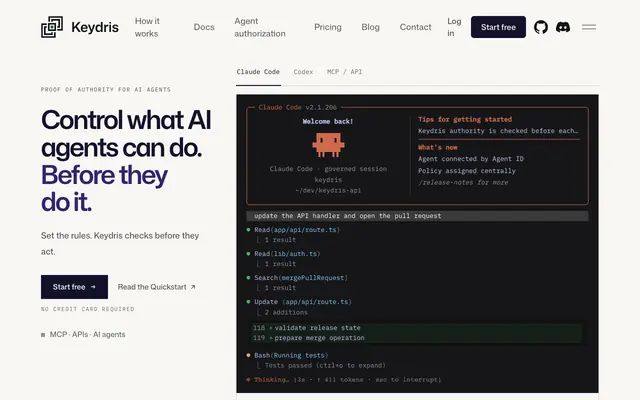Viewport: 640px width, 400px height.
Task: Visit the Blog nav link
Action: (371, 27)
